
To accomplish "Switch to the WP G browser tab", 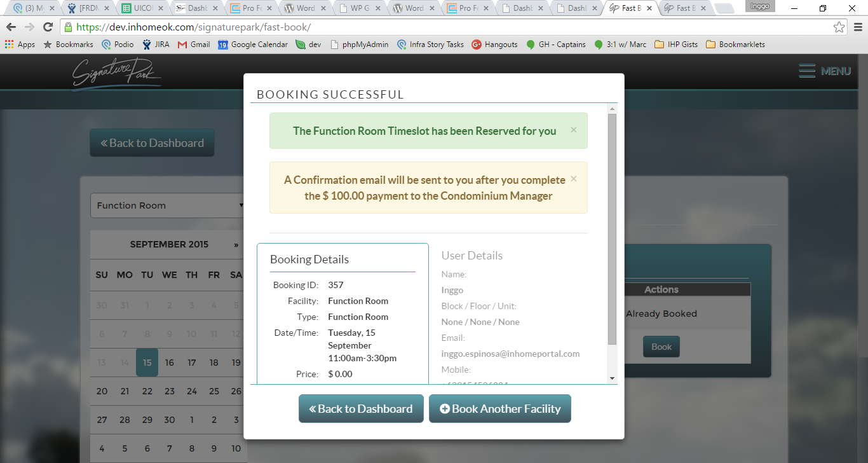I will click(x=360, y=8).
